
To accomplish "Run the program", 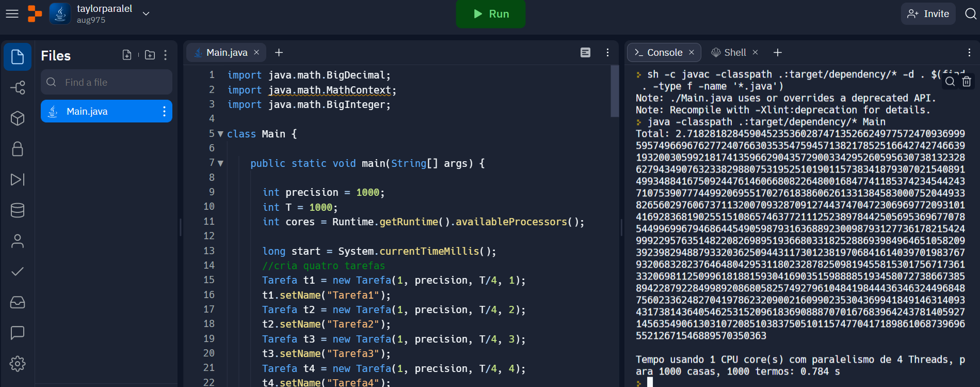I will click(491, 14).
